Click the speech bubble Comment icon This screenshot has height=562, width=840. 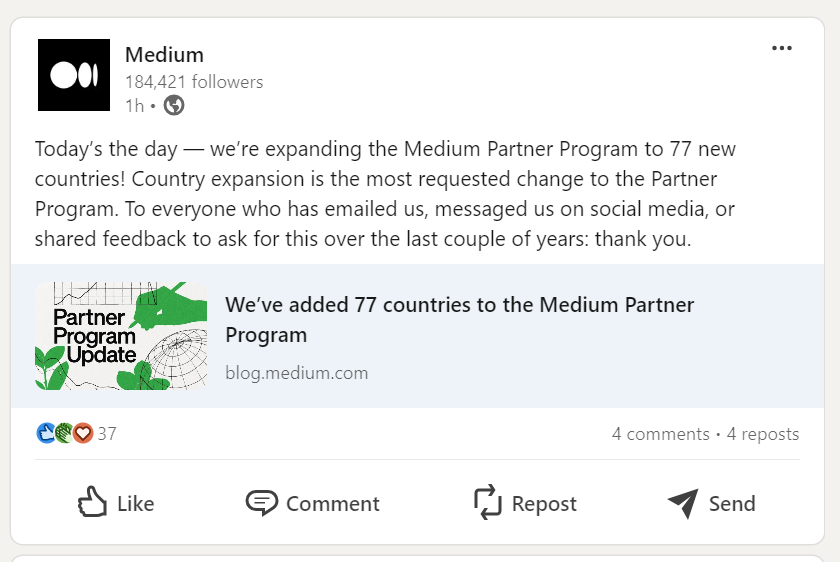click(x=261, y=503)
